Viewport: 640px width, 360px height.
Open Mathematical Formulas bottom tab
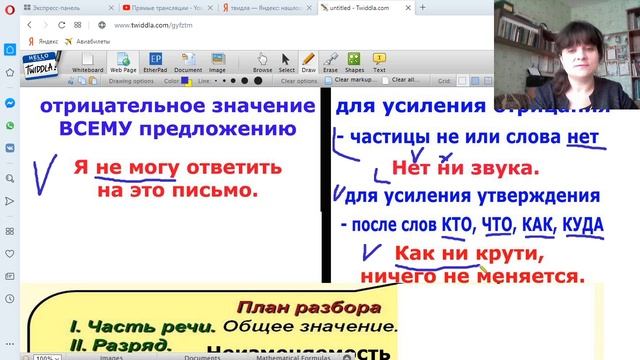[293, 357]
